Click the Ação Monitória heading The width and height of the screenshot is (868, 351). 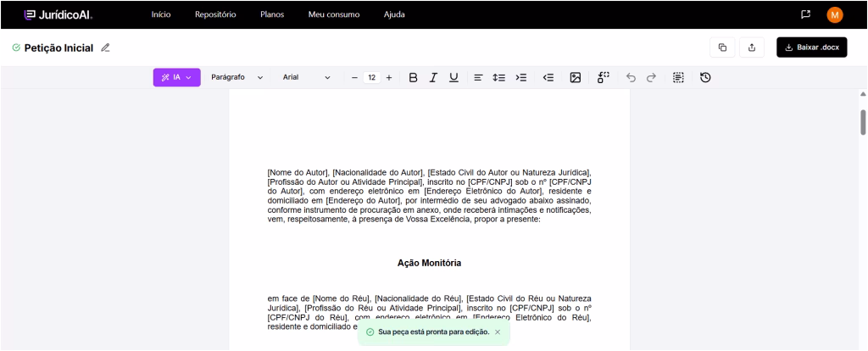point(430,263)
